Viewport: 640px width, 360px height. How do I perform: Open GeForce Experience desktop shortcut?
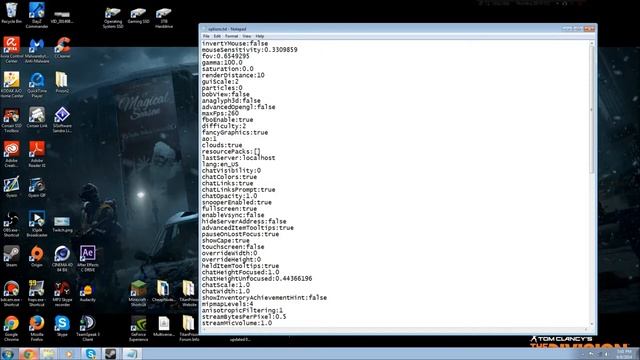coord(138,329)
